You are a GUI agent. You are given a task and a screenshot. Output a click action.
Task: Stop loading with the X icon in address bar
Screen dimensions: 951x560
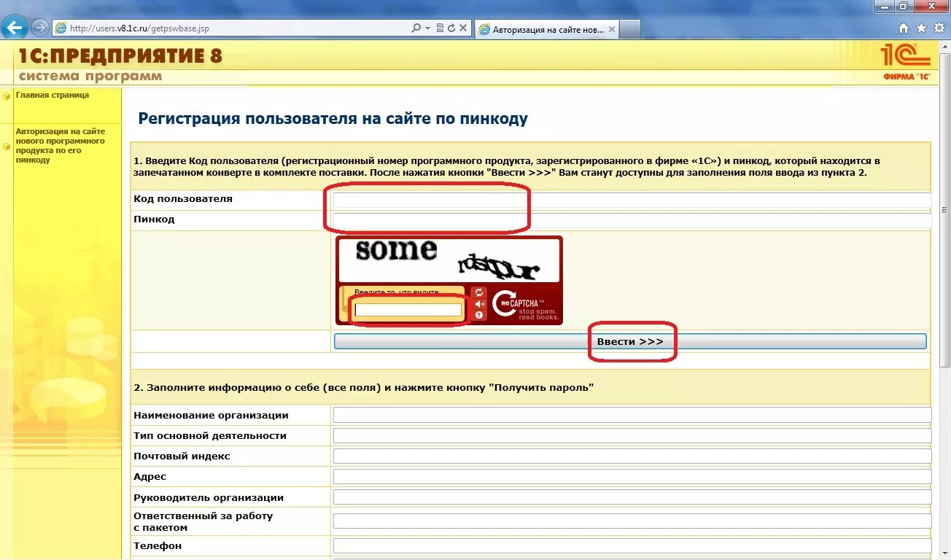pyautogui.click(x=463, y=28)
